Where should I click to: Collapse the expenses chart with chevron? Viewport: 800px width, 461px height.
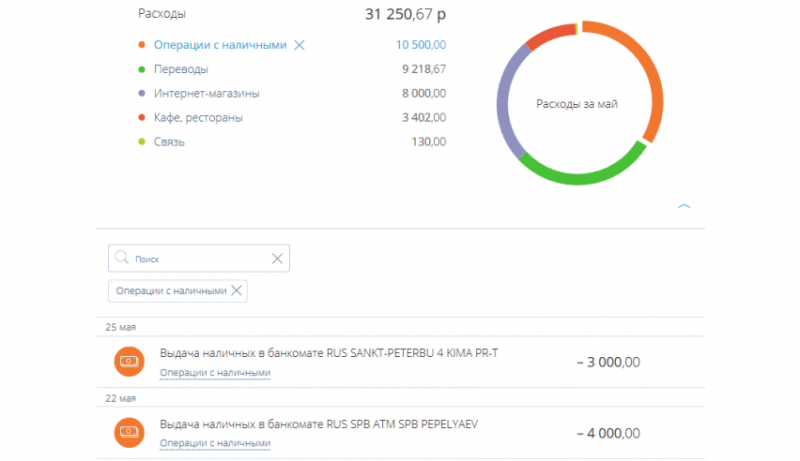point(684,206)
